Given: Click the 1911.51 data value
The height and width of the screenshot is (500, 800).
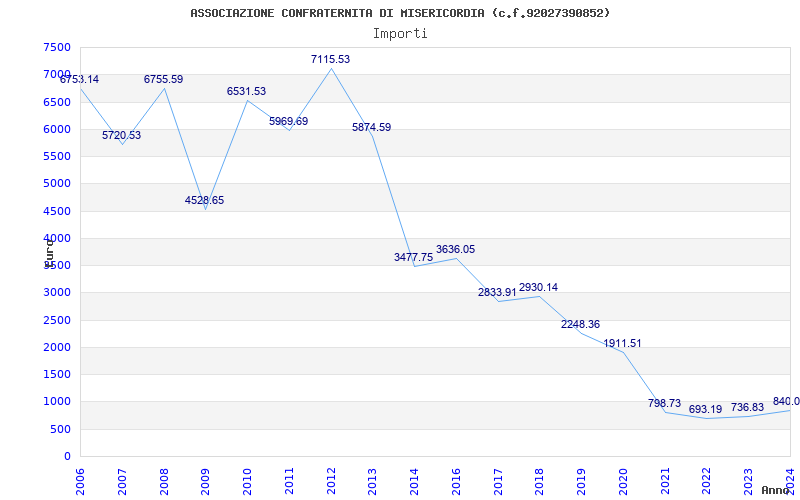Looking at the screenshot, I should (x=622, y=343).
